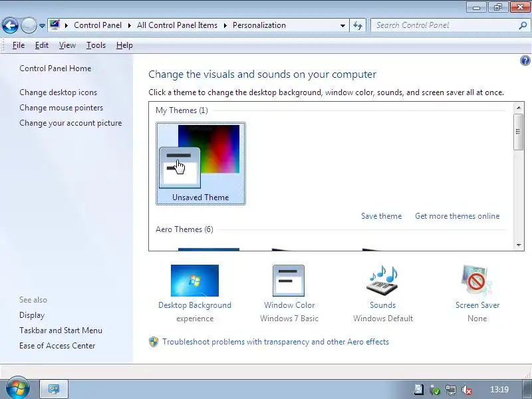Click the Back navigation arrow button
This screenshot has width=532, height=399.
[10, 25]
